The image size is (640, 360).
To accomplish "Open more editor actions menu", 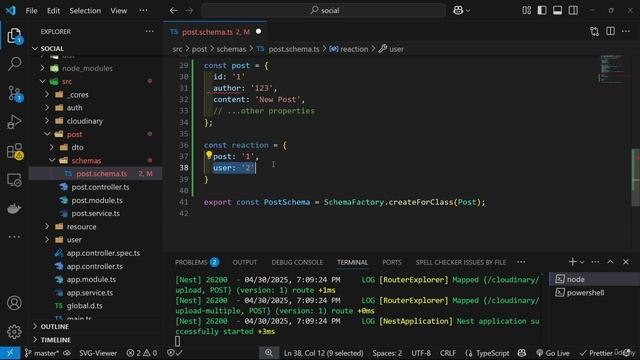I will pyautogui.click(x=626, y=31).
